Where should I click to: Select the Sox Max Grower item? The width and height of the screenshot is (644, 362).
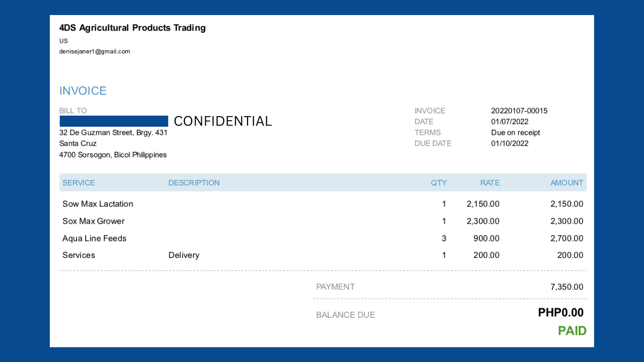(93, 221)
